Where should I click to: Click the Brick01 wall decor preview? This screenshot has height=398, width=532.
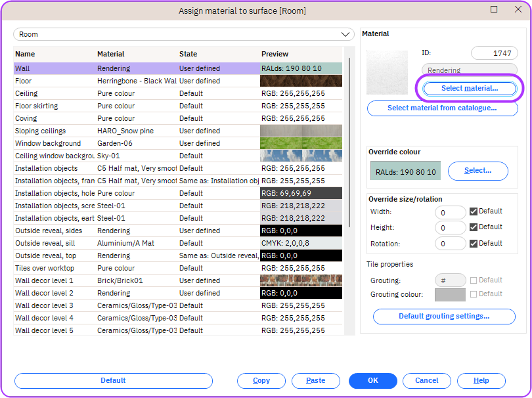pos(301,280)
